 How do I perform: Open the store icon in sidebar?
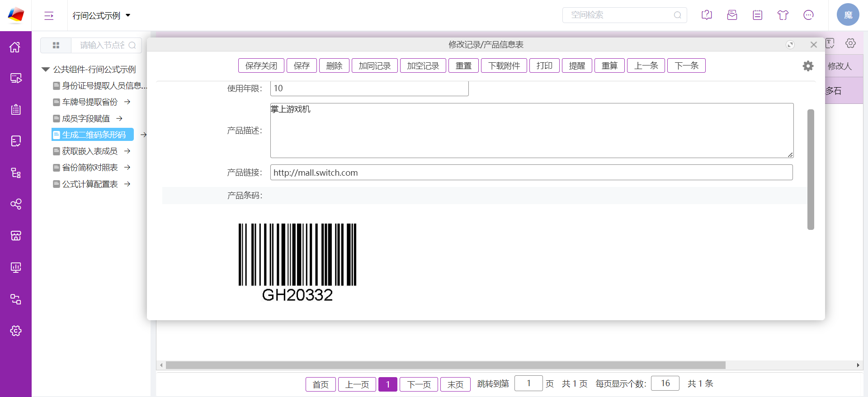point(15,236)
